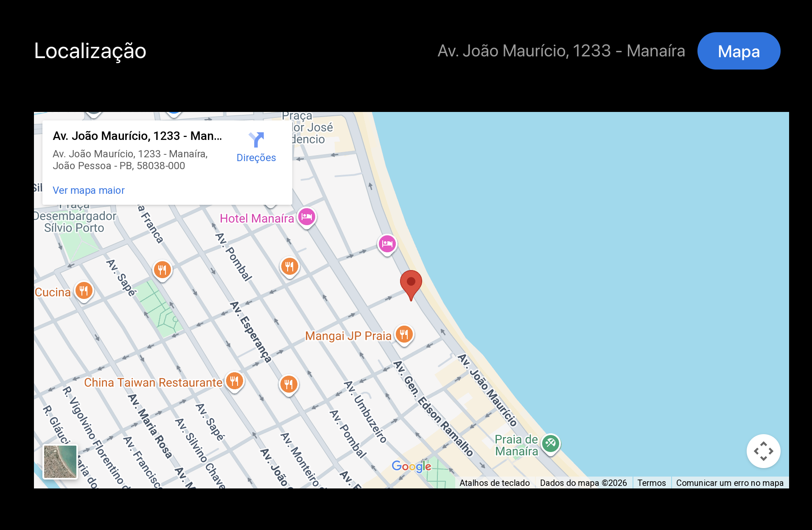Select the Praia de Manaíra beach icon

point(550,444)
